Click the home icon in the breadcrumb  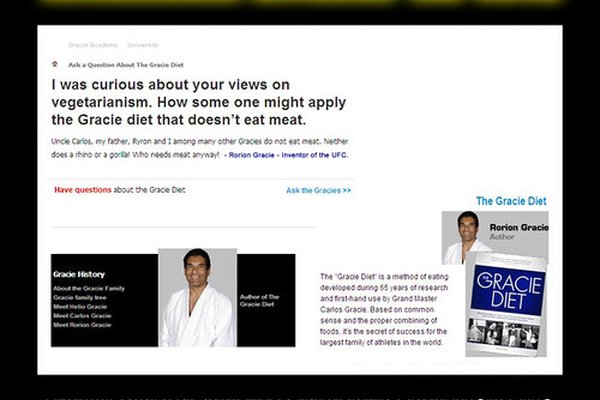pos(55,64)
